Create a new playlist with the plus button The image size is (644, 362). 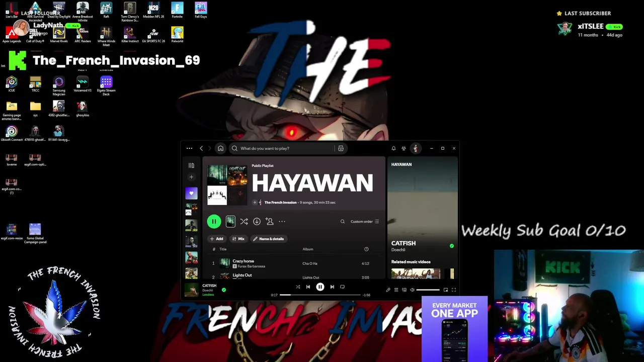point(191,177)
